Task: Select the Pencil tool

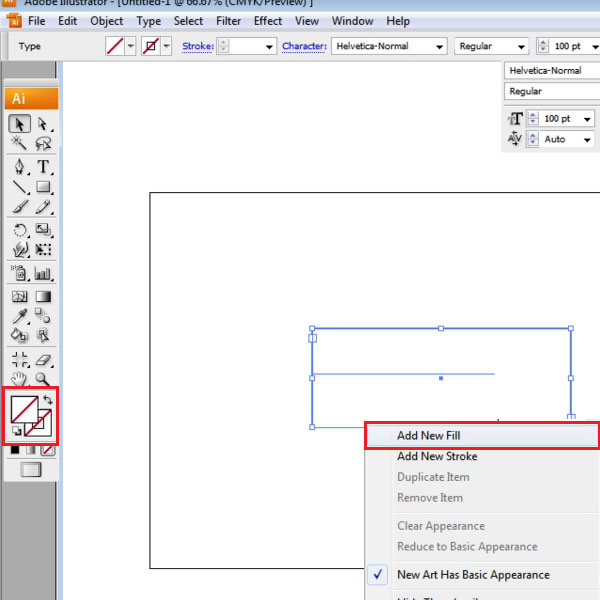Action: (43, 207)
